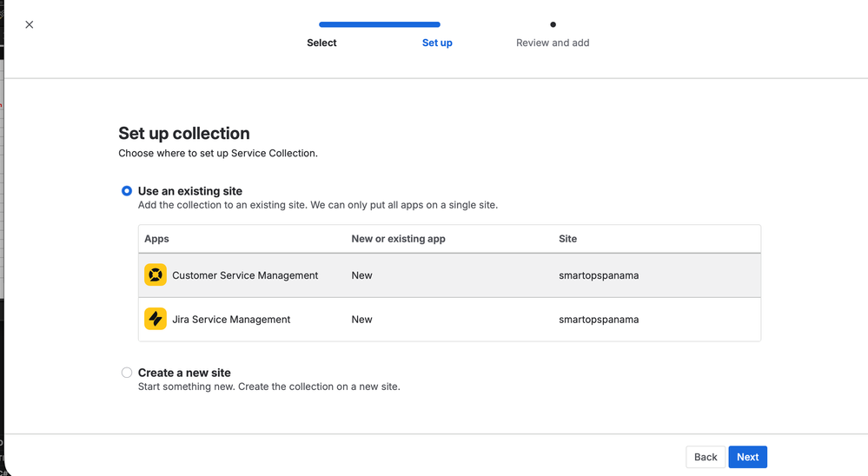The height and width of the screenshot is (476, 868).
Task: Click the New or existing app column header
Action: click(398, 239)
